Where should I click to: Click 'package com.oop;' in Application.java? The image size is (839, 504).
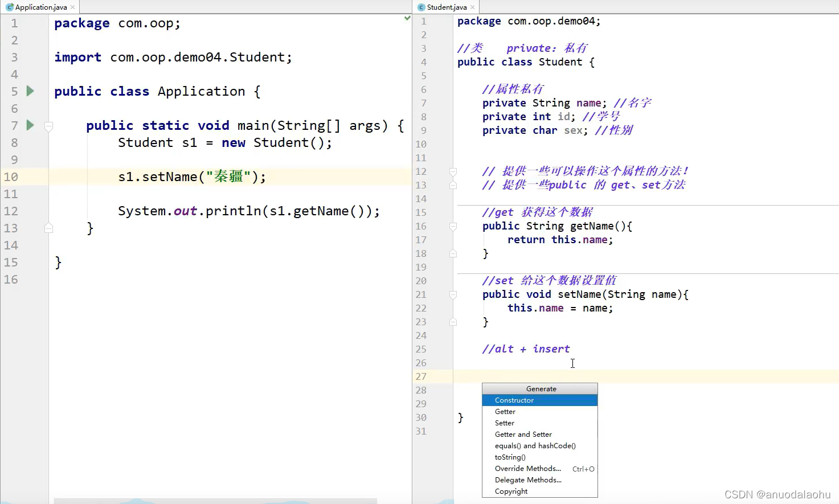coord(117,23)
